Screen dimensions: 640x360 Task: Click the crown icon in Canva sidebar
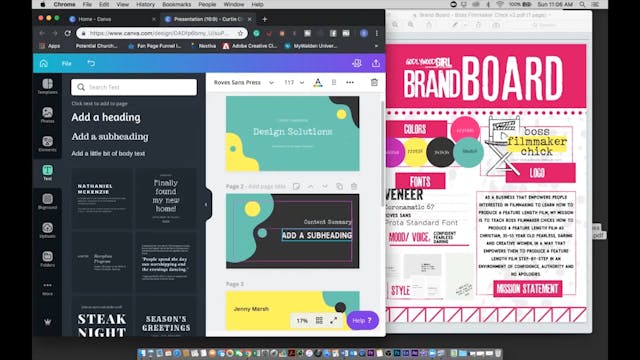pyautogui.click(x=47, y=322)
